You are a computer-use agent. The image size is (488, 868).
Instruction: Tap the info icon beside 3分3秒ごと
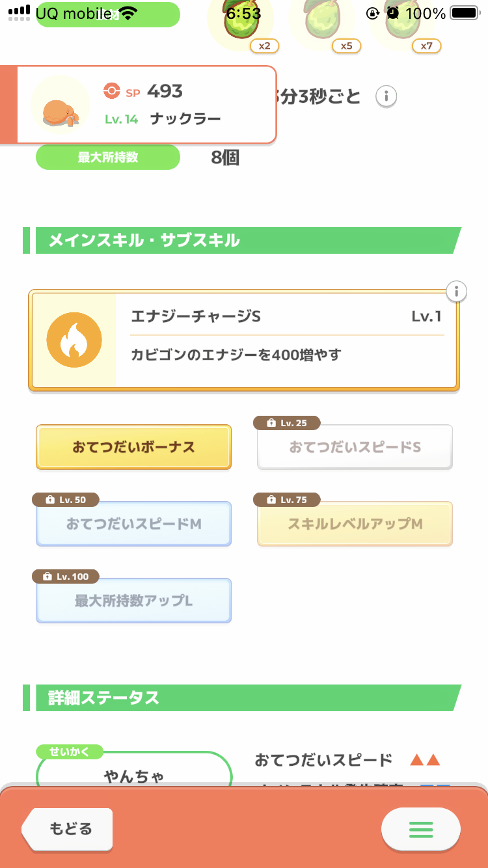coord(386,97)
